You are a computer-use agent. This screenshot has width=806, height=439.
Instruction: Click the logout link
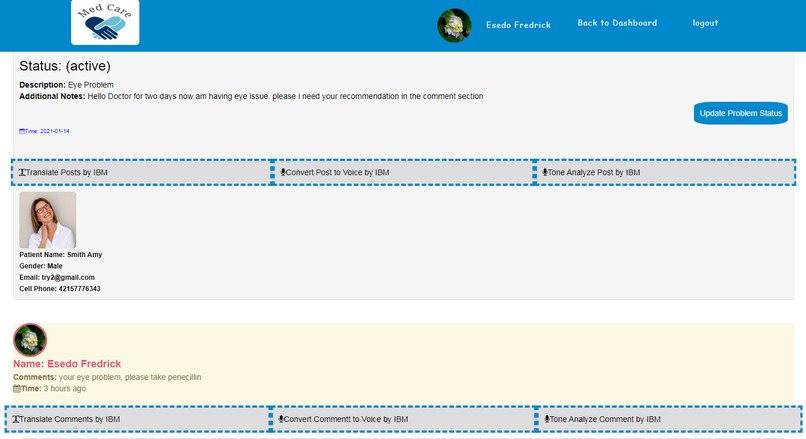pyautogui.click(x=705, y=23)
